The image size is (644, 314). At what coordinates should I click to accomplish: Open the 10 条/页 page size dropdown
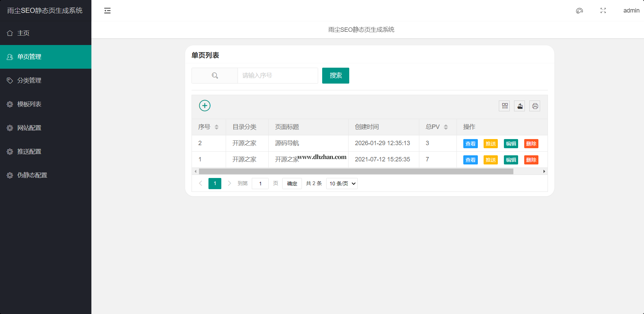pyautogui.click(x=342, y=183)
